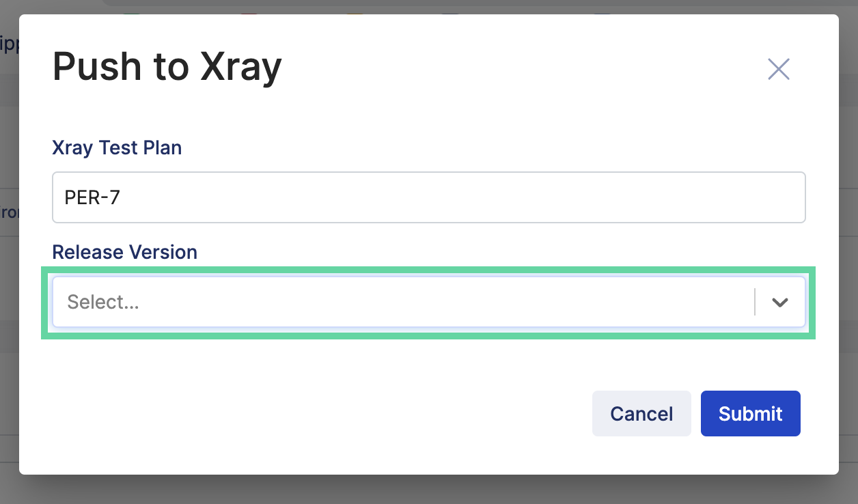The width and height of the screenshot is (858, 504).
Task: Click the Select... placeholder text
Action: (x=102, y=302)
